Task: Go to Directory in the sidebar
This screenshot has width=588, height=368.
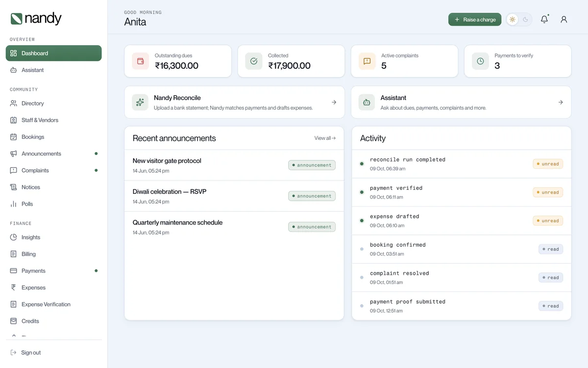Action: coord(53,104)
